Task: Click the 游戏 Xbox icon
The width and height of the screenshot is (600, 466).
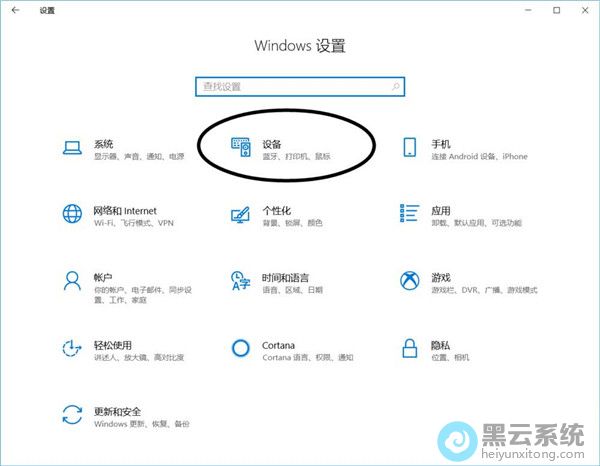Action: tap(409, 281)
